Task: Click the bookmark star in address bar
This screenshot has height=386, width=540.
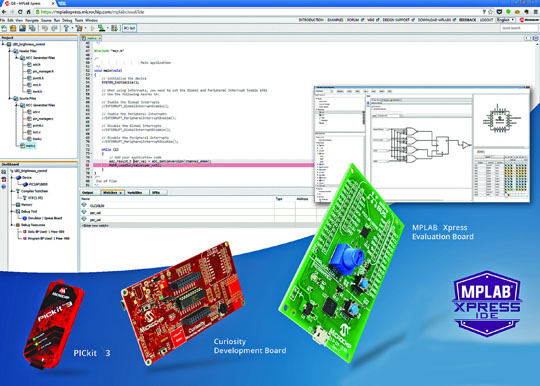Action: tap(490, 12)
